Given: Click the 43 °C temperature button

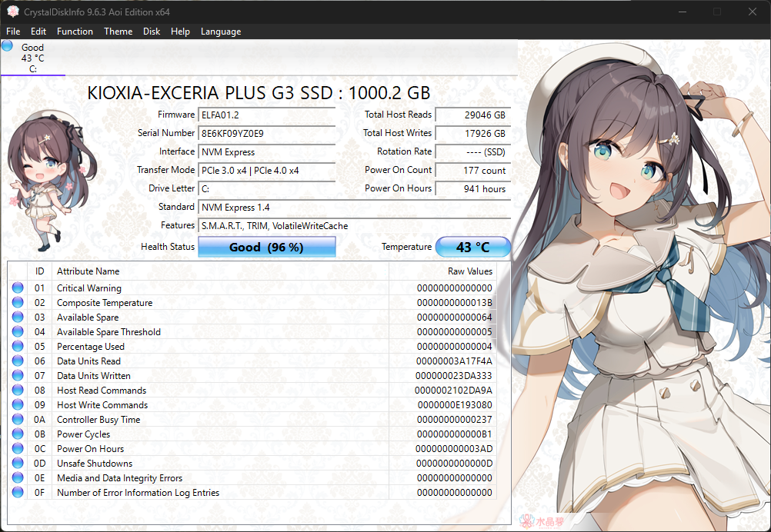Looking at the screenshot, I should pyautogui.click(x=472, y=248).
